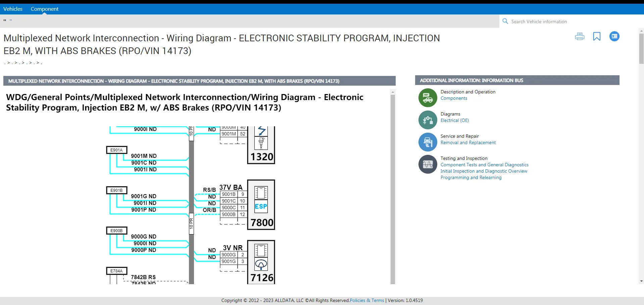Click the Diagrams teal icon

[428, 120]
